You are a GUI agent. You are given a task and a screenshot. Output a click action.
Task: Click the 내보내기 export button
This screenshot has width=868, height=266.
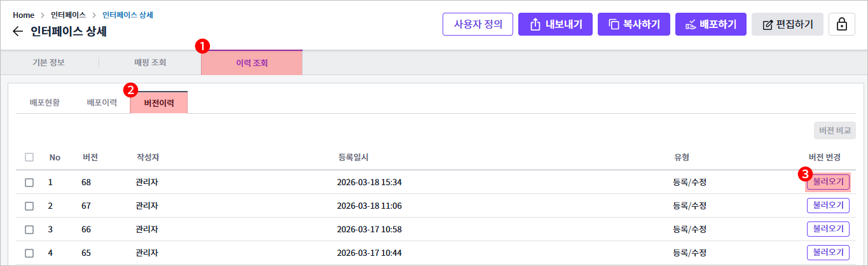click(x=555, y=24)
